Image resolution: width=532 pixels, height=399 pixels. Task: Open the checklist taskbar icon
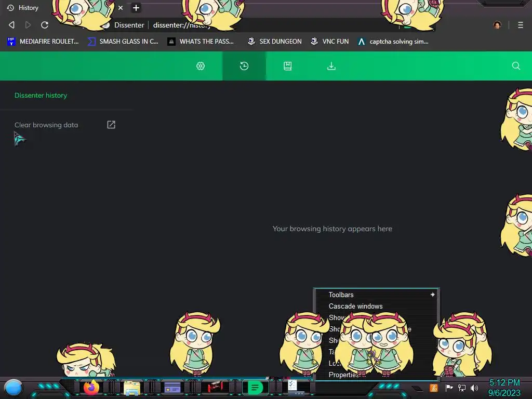point(293,386)
